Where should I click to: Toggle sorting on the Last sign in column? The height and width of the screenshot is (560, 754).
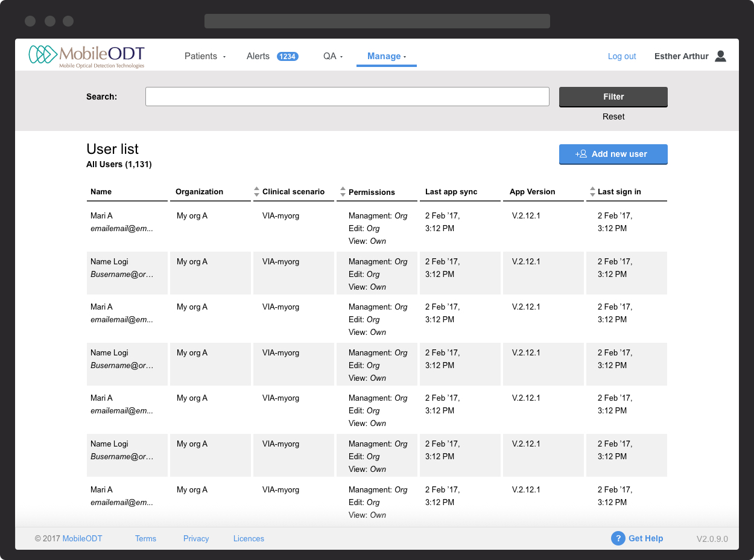point(592,191)
